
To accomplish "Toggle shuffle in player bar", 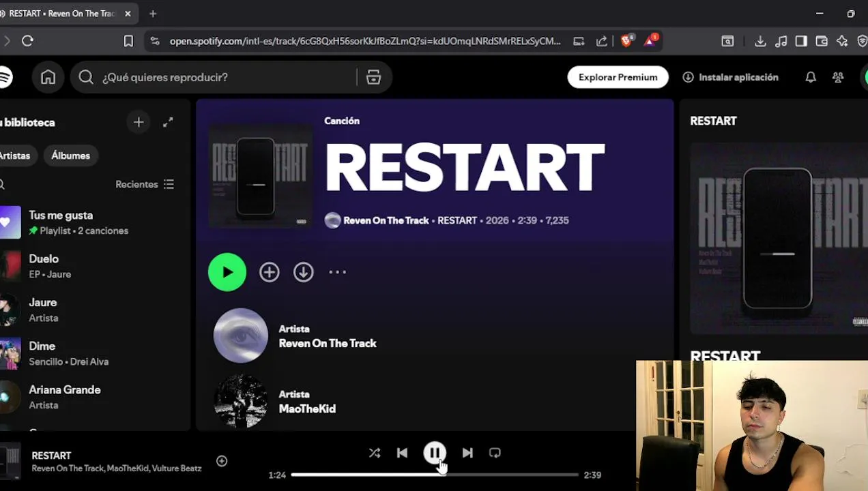I will (x=375, y=453).
